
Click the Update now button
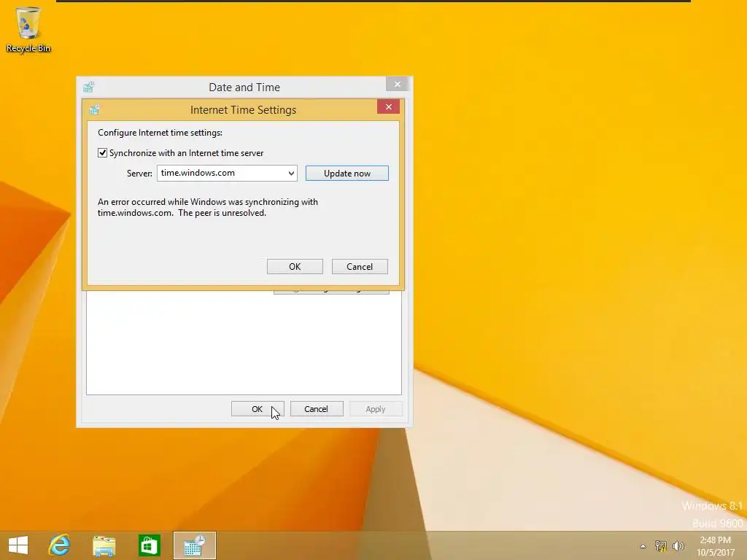pyautogui.click(x=347, y=174)
